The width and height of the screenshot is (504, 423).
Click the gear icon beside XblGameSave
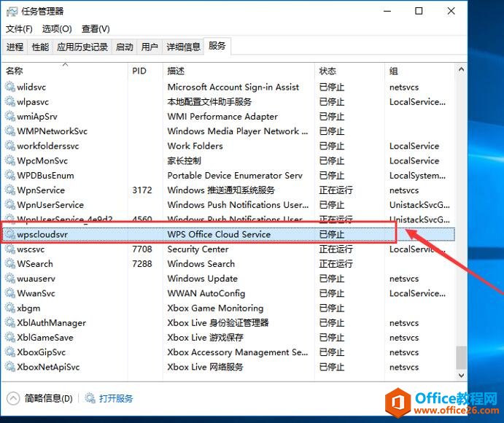pyautogui.click(x=10, y=338)
